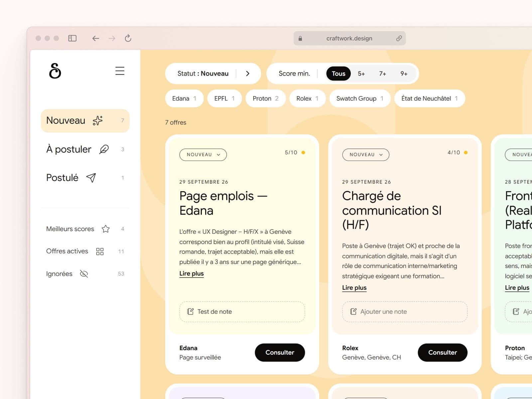Click Lire plus on Chargé de communication card
The height and width of the screenshot is (399, 532).
[x=354, y=288]
